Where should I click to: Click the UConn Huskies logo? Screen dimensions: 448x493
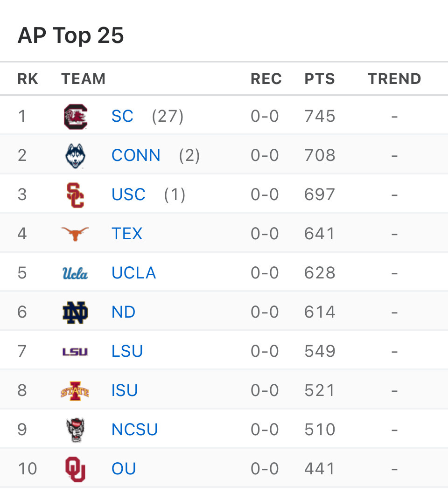(75, 156)
